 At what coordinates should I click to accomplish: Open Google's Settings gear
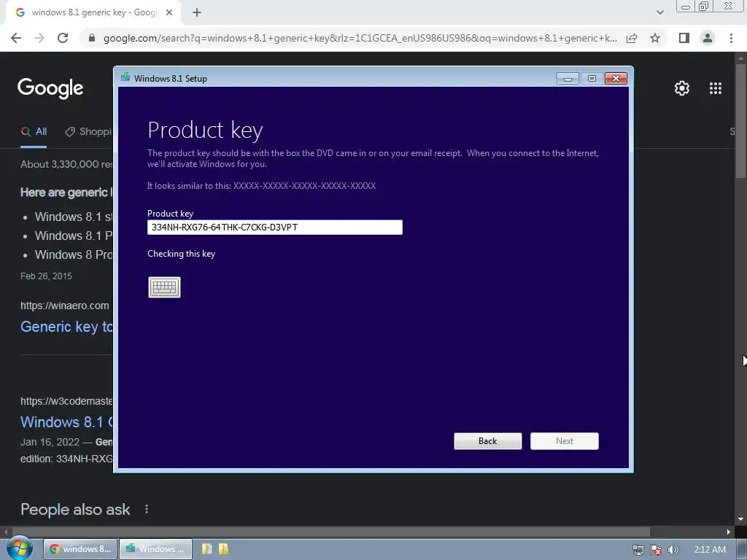coord(682,88)
